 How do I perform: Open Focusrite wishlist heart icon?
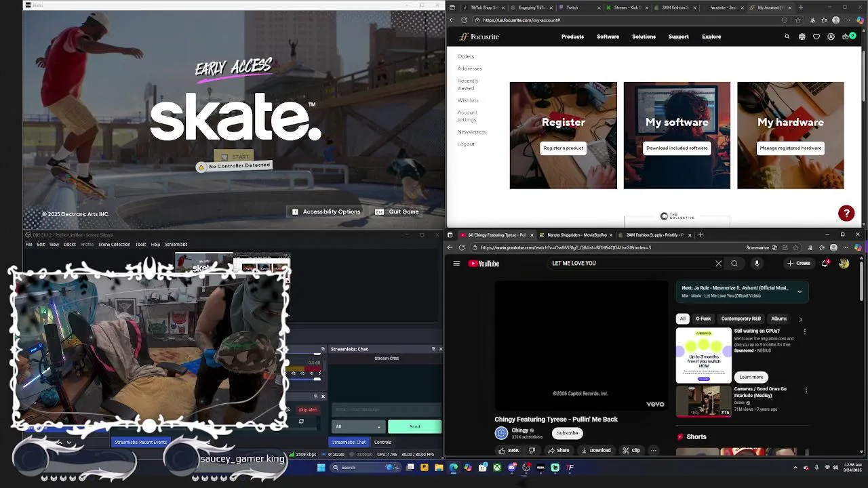point(816,37)
